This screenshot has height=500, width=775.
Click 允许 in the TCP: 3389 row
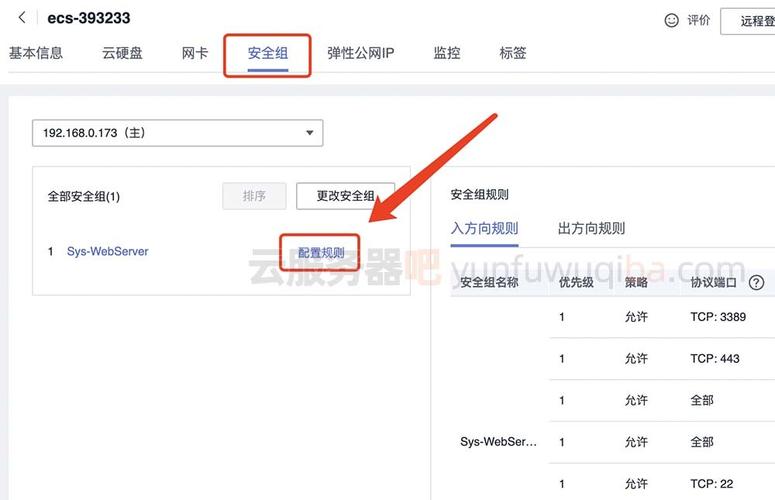636,317
